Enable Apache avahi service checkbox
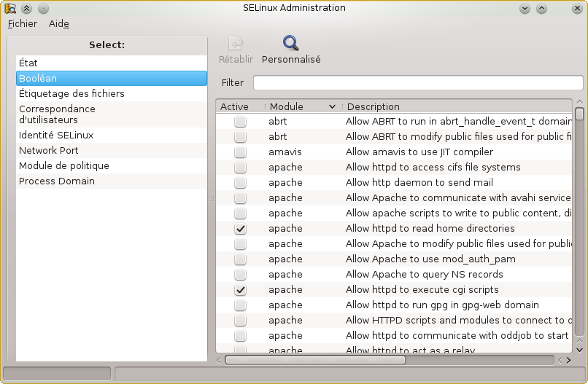 240,198
